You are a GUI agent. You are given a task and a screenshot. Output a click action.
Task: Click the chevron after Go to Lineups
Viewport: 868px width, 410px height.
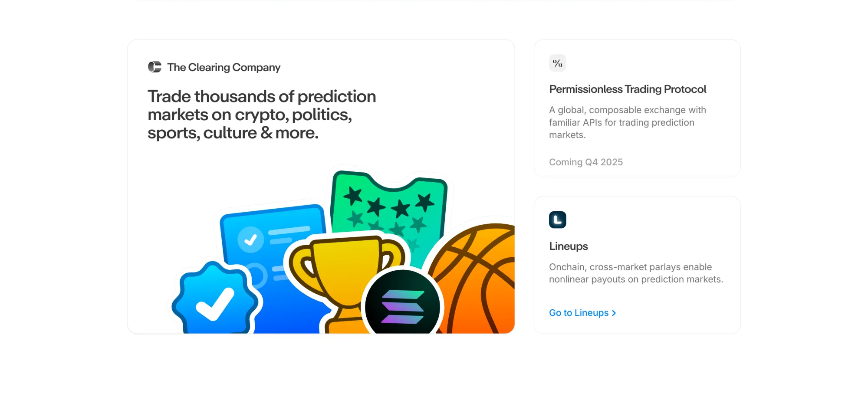click(614, 313)
